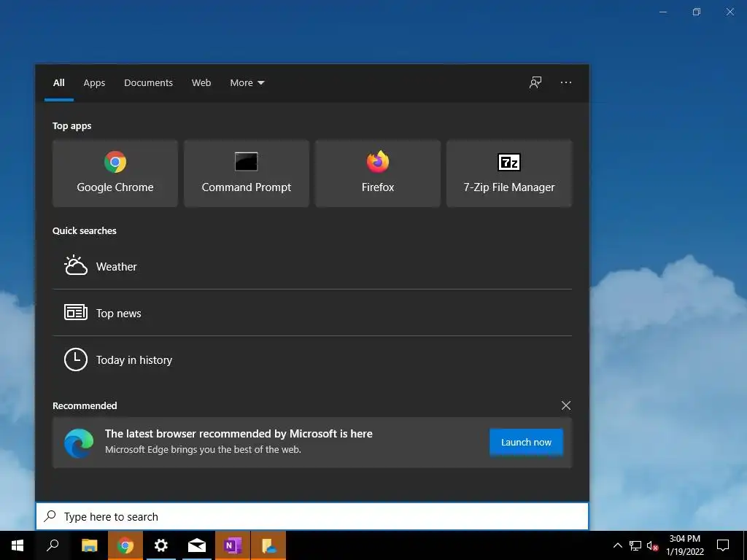The height and width of the screenshot is (560, 747).
Task: Open Google Chrome from Top apps
Action: pos(115,174)
